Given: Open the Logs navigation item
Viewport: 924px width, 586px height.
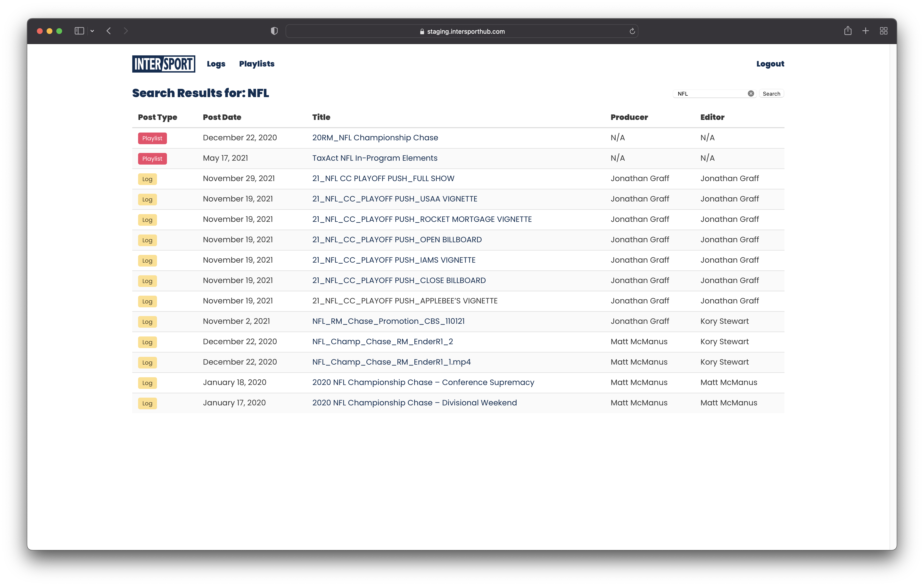Looking at the screenshot, I should tap(216, 64).
